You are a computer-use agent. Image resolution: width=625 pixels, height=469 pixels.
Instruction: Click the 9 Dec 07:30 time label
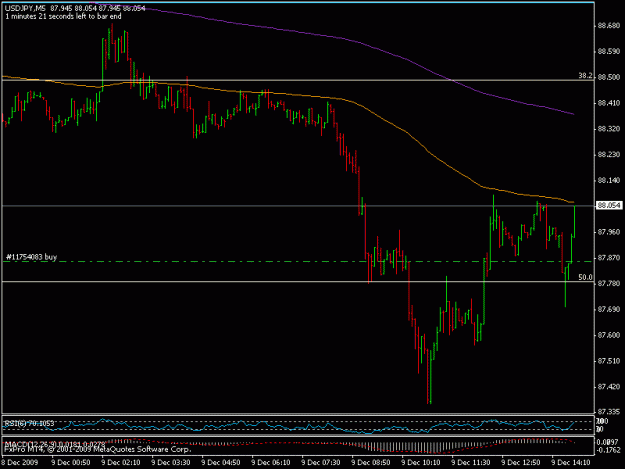321,463
